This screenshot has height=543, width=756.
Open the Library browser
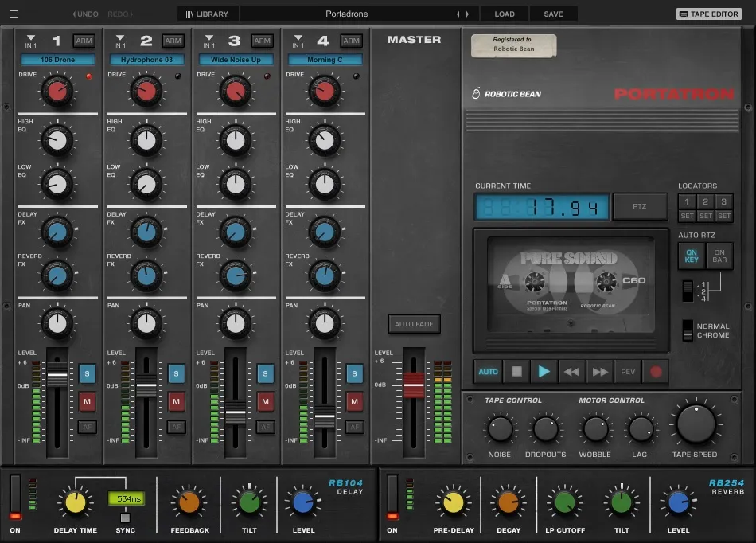point(208,14)
